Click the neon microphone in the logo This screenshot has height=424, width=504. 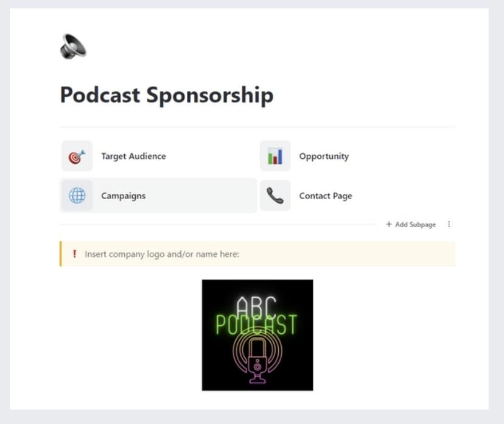(257, 359)
